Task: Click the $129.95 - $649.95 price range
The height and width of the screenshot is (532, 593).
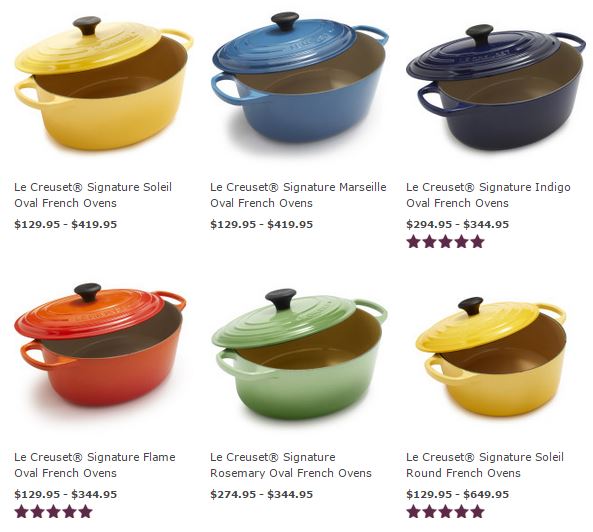Action: tap(458, 494)
